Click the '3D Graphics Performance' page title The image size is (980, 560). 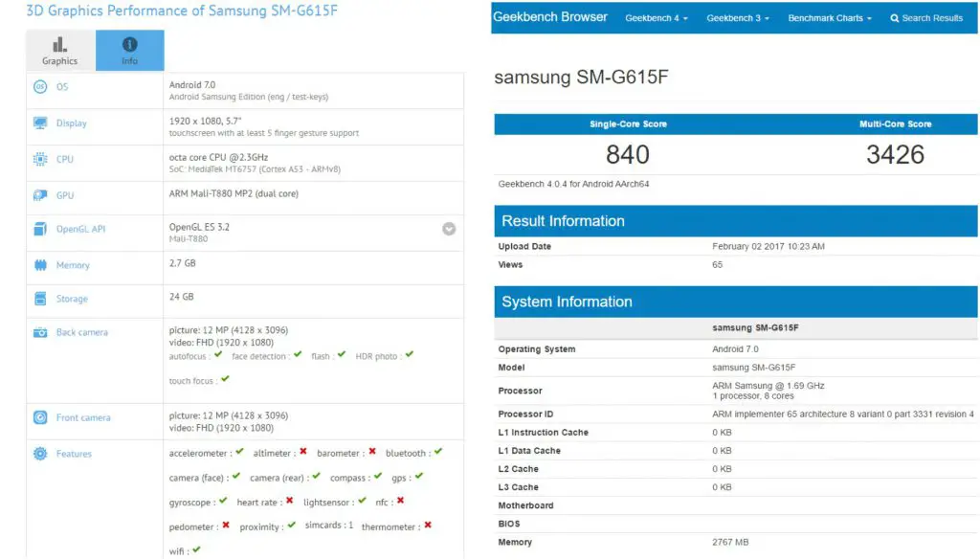click(x=182, y=11)
